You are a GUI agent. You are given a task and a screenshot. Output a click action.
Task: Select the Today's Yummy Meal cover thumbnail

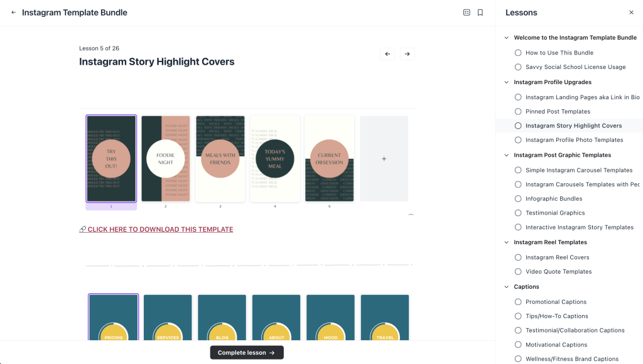[x=274, y=159]
